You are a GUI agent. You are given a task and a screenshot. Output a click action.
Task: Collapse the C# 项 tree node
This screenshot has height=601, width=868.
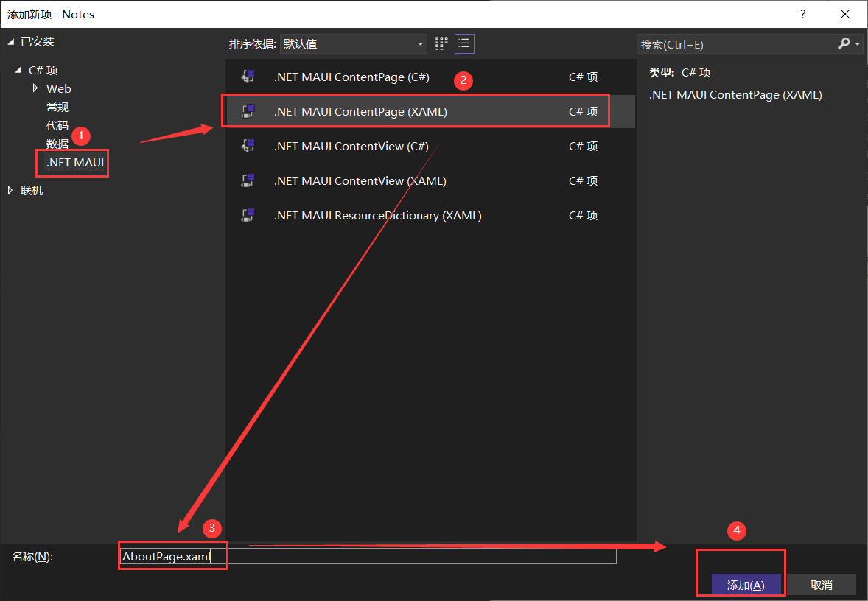(x=18, y=70)
